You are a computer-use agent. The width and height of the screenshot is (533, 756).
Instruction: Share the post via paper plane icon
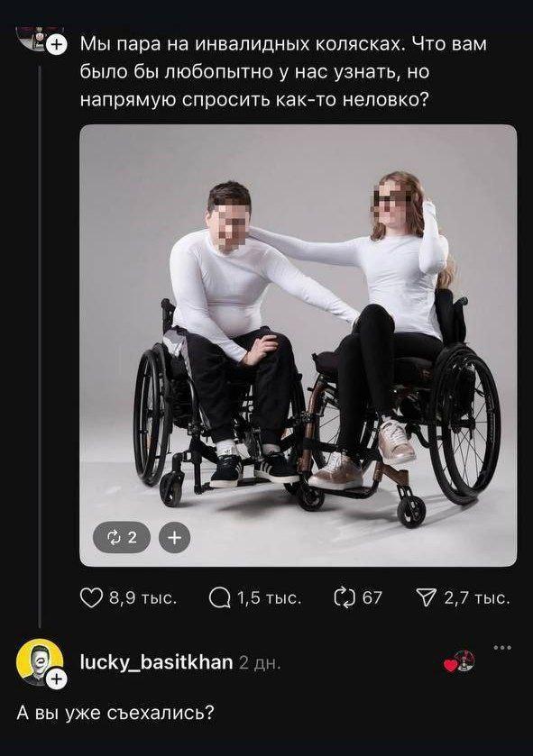(x=427, y=598)
